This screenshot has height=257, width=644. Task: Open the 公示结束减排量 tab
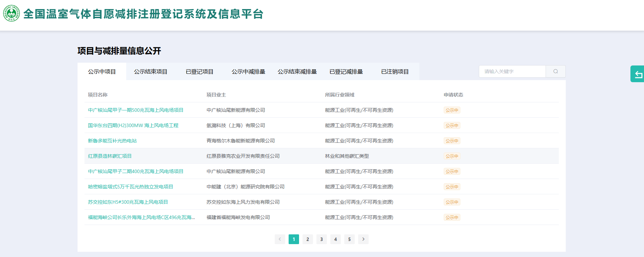click(x=297, y=71)
